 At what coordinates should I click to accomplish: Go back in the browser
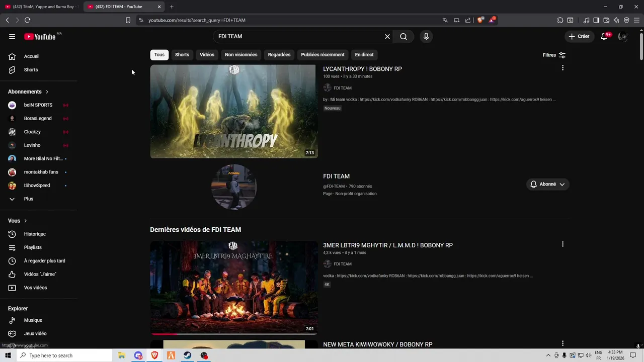7,20
